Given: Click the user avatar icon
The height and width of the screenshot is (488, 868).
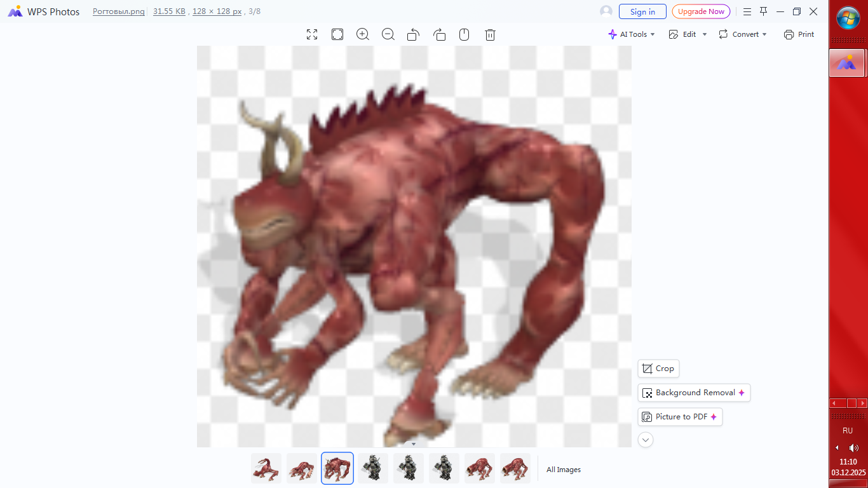Looking at the screenshot, I should point(606,11).
